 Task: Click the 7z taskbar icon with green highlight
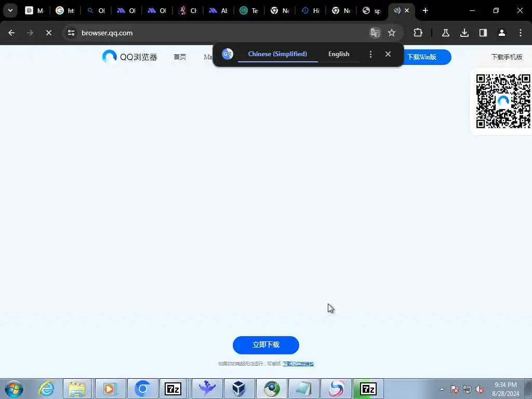point(368,389)
